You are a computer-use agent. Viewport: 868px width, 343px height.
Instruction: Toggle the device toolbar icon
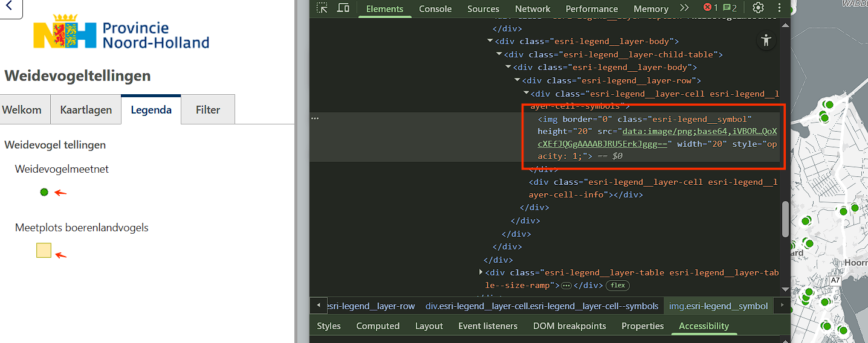point(343,8)
